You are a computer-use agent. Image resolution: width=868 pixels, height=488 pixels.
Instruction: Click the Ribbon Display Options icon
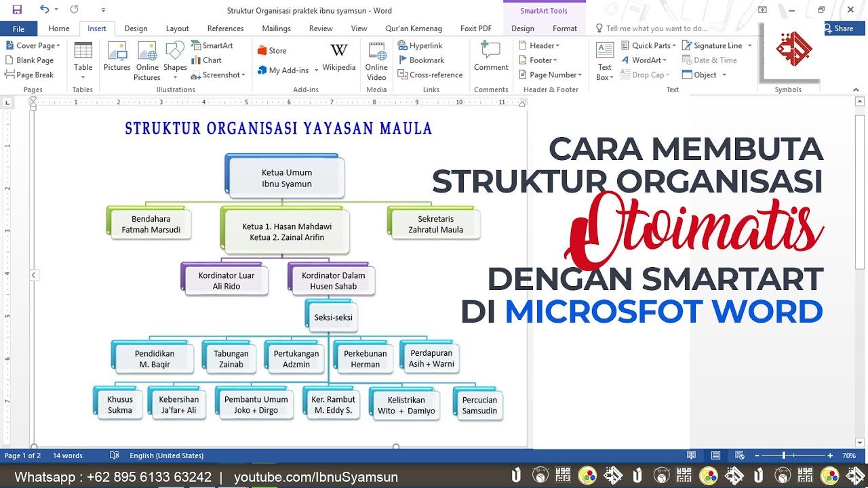point(763,9)
